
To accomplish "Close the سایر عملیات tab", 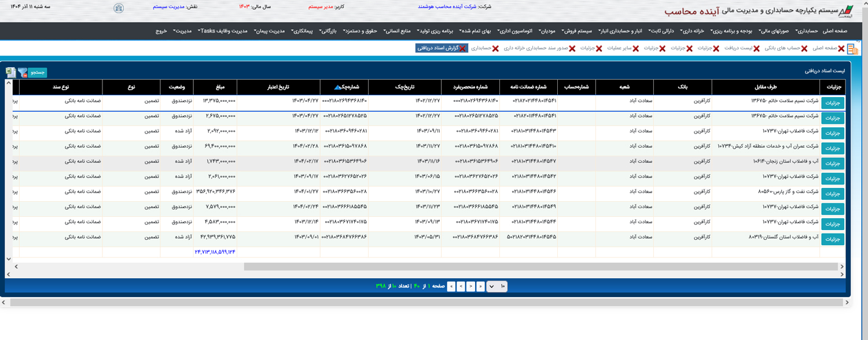I will coord(636,49).
